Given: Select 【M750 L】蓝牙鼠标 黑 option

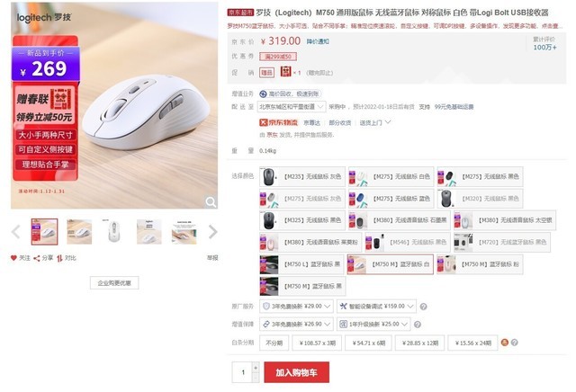Looking at the screenshot, I should coord(302,264).
